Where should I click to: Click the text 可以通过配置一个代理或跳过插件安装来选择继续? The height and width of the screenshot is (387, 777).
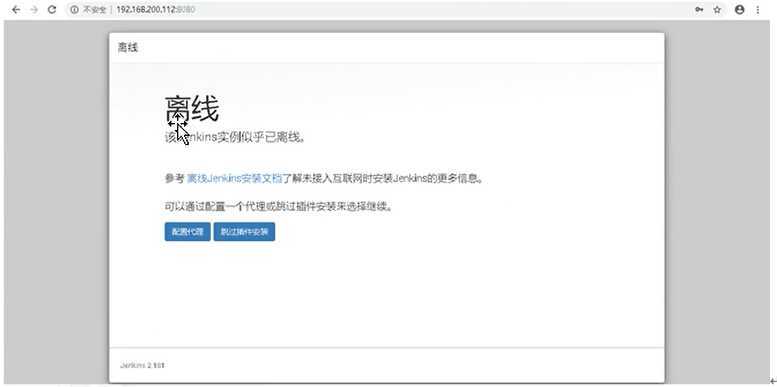coord(278,207)
